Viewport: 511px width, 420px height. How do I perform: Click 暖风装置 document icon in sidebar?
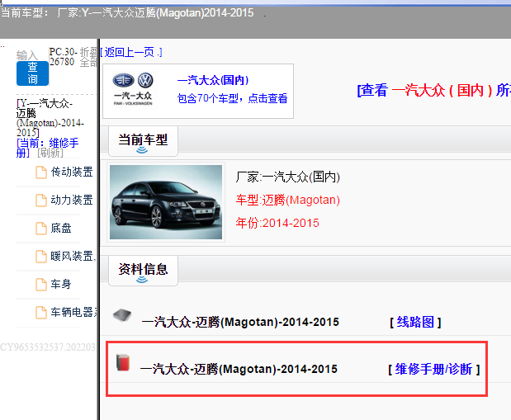pos(41,256)
